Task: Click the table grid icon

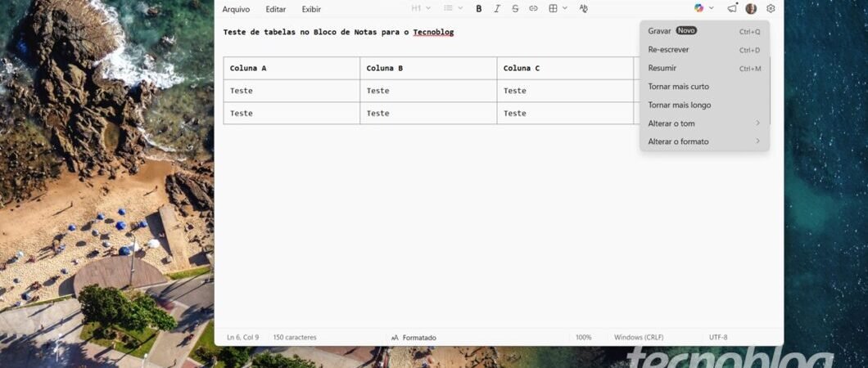Action: point(553,9)
